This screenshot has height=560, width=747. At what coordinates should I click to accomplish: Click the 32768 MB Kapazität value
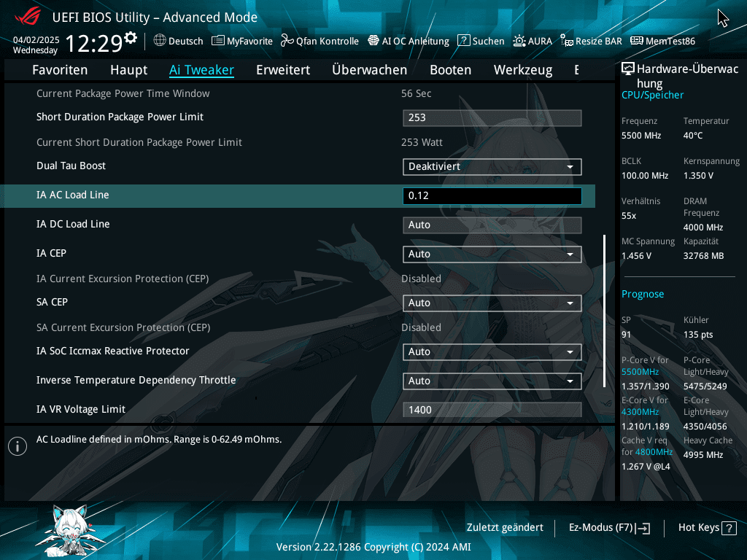tap(703, 256)
